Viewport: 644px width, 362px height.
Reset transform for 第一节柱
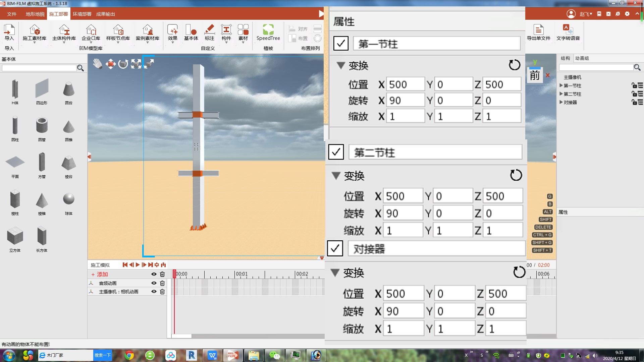(x=515, y=65)
